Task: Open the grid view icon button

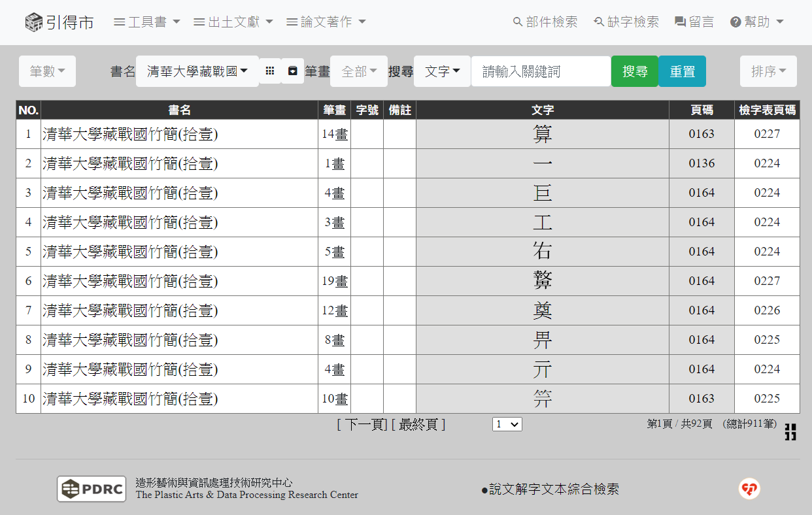Action: pos(270,71)
